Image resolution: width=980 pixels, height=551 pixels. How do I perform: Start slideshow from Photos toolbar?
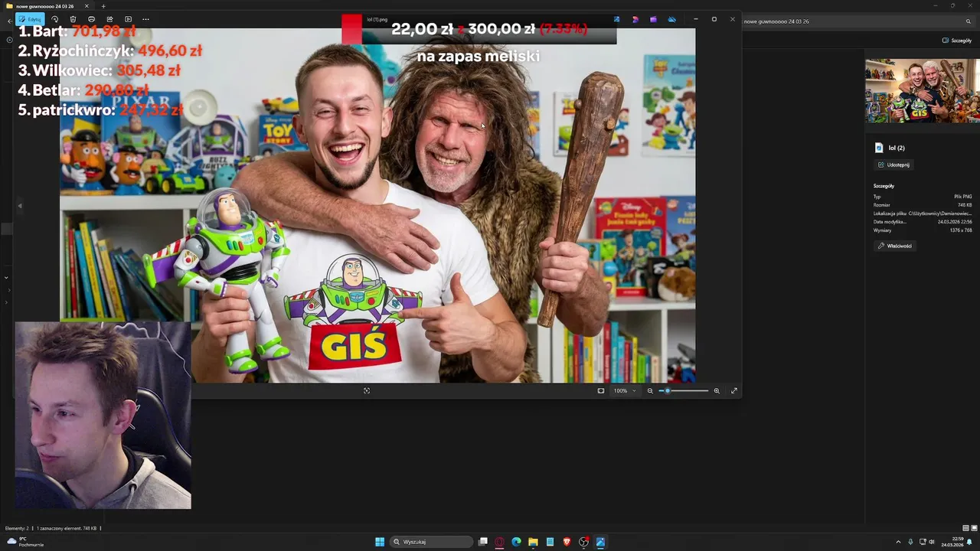(x=128, y=19)
